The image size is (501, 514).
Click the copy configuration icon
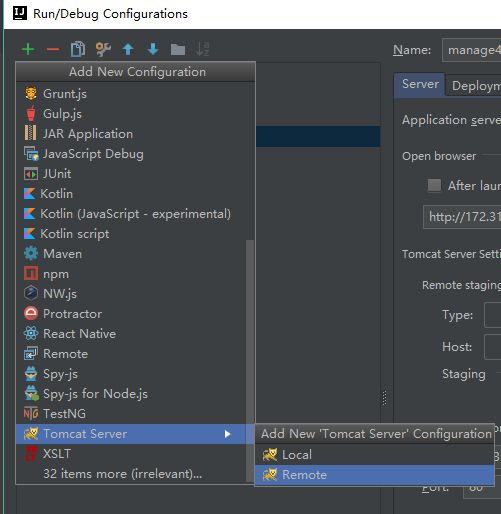click(78, 49)
